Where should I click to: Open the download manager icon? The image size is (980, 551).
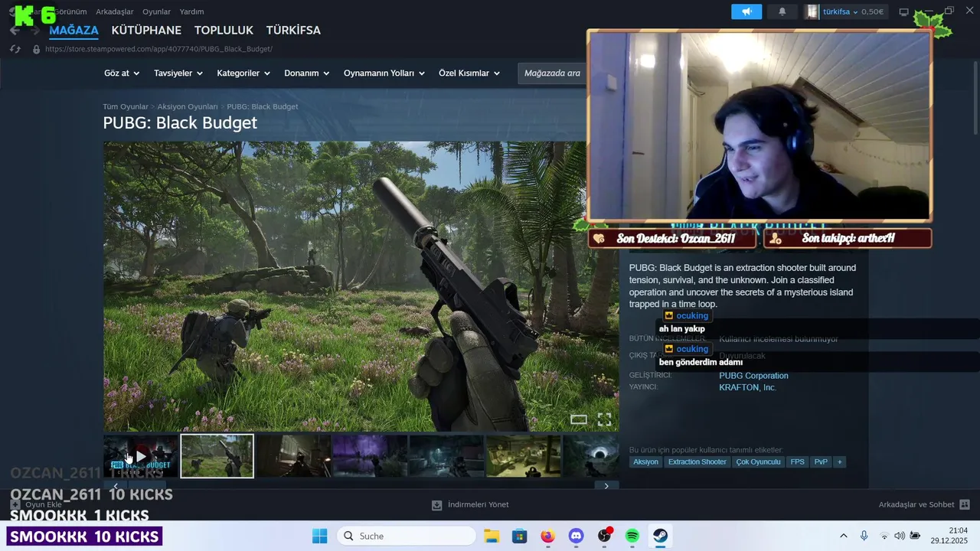pyautogui.click(x=436, y=505)
